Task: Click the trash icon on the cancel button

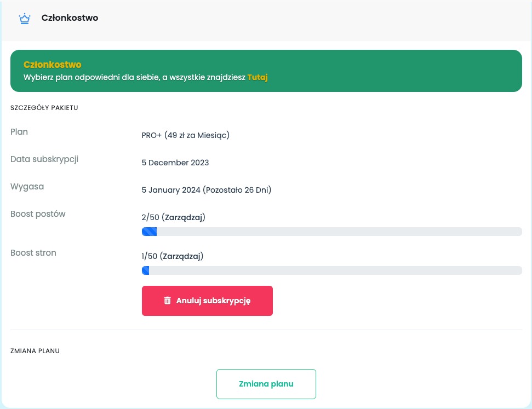Action: [x=168, y=301]
